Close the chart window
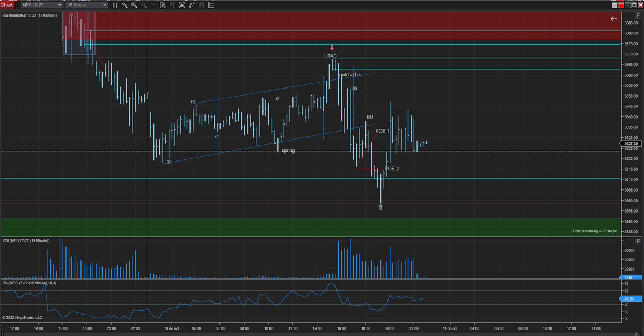The image size is (644, 336). point(640,5)
